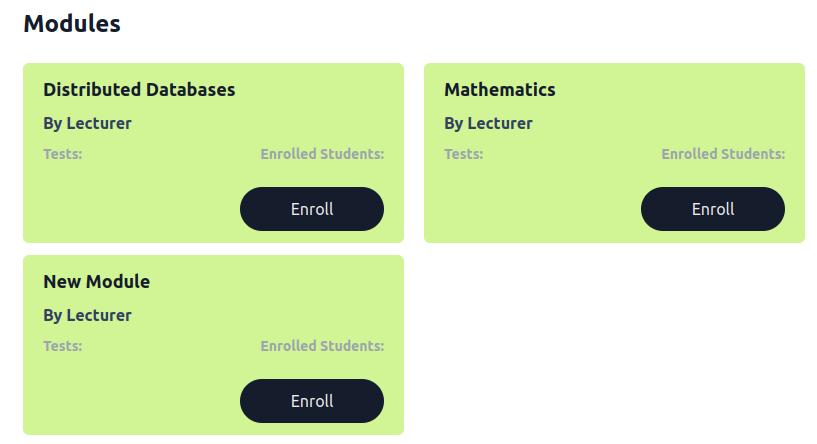
Task: Click Tests label in Mathematics card
Action: click(x=463, y=155)
